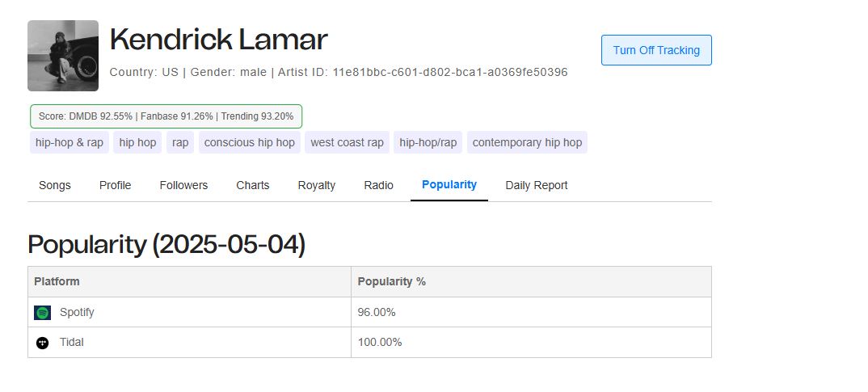Image resolution: width=868 pixels, height=392 pixels.
Task: Go to the Charts tab
Action: (253, 185)
